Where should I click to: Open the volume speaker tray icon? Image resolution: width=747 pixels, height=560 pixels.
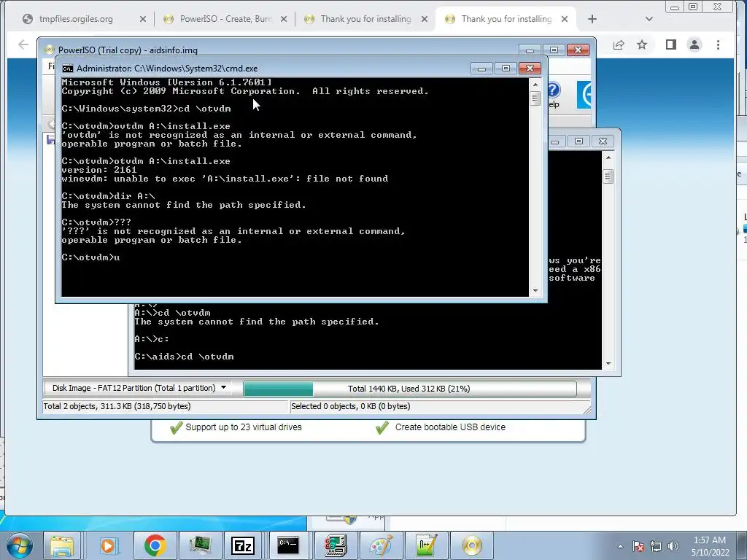click(673, 546)
